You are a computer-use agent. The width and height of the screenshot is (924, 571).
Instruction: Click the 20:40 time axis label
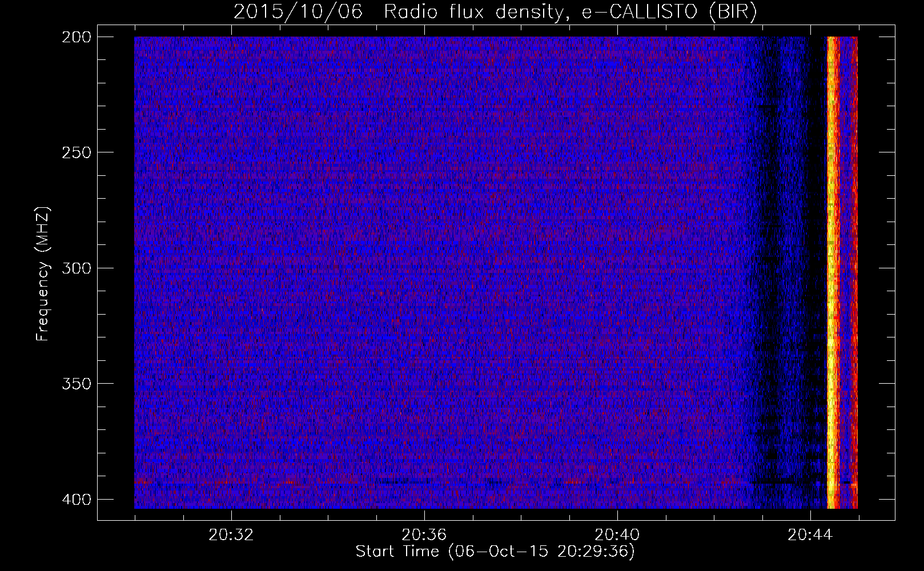point(617,535)
